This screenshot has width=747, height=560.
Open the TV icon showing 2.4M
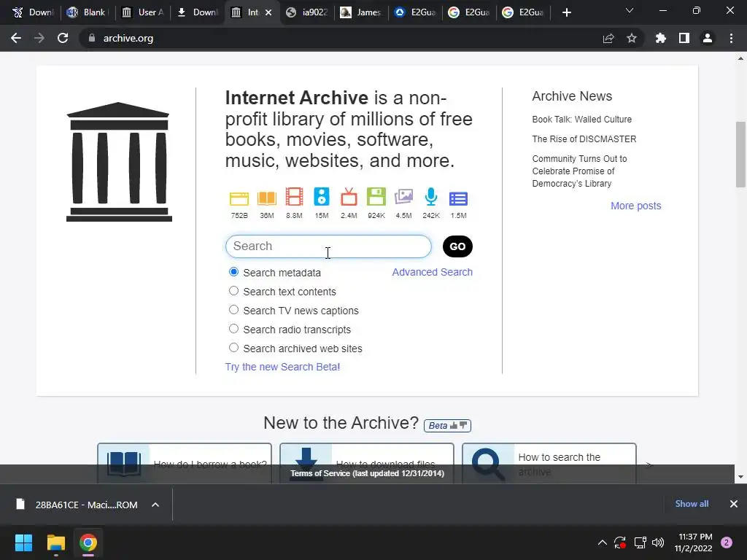pos(349,197)
